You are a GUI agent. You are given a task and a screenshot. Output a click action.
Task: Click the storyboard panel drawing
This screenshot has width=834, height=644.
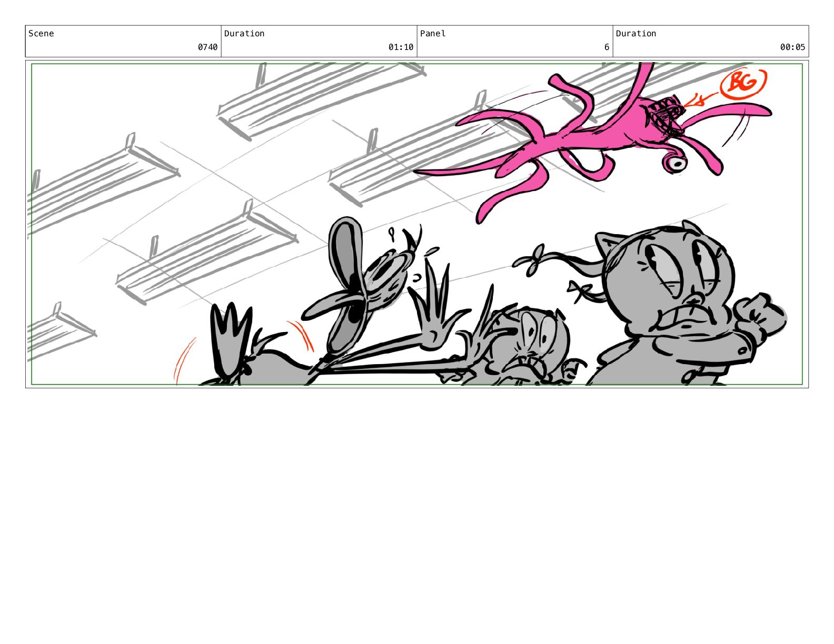click(x=417, y=224)
